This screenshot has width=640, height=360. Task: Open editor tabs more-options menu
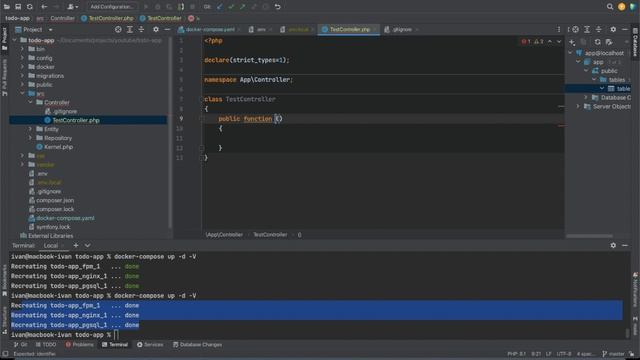point(559,29)
